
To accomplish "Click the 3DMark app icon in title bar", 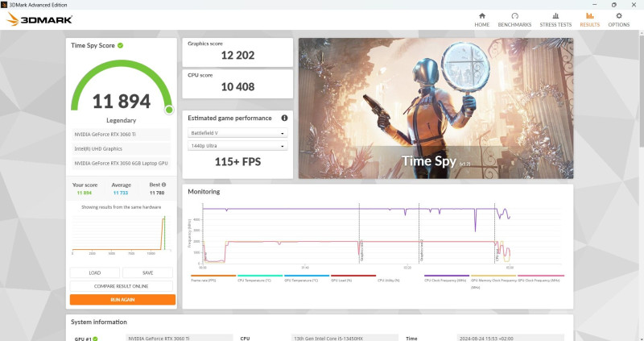I will (x=4, y=5).
